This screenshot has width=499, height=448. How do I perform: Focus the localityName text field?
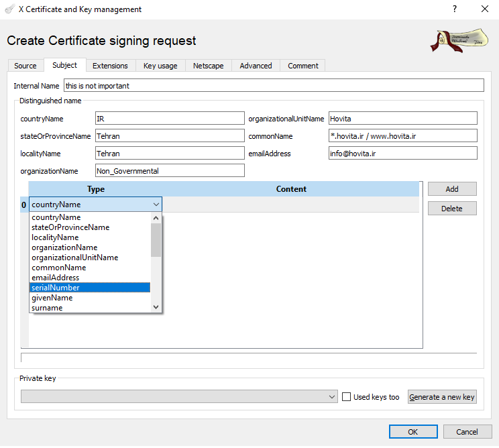coord(170,154)
